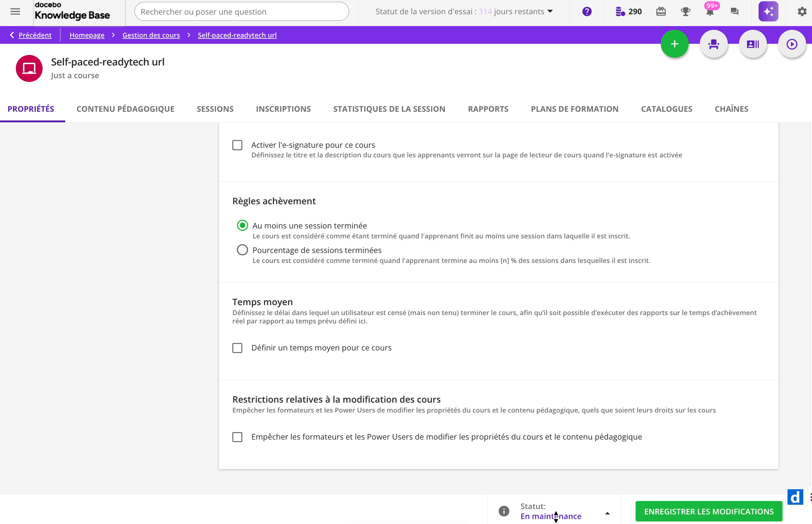
Task: Click Enregistrer les modifications button
Action: pos(709,511)
